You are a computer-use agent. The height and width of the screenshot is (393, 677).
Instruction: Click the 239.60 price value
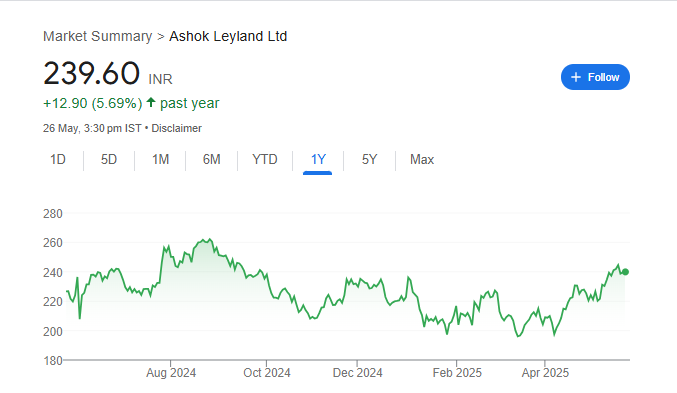click(92, 73)
